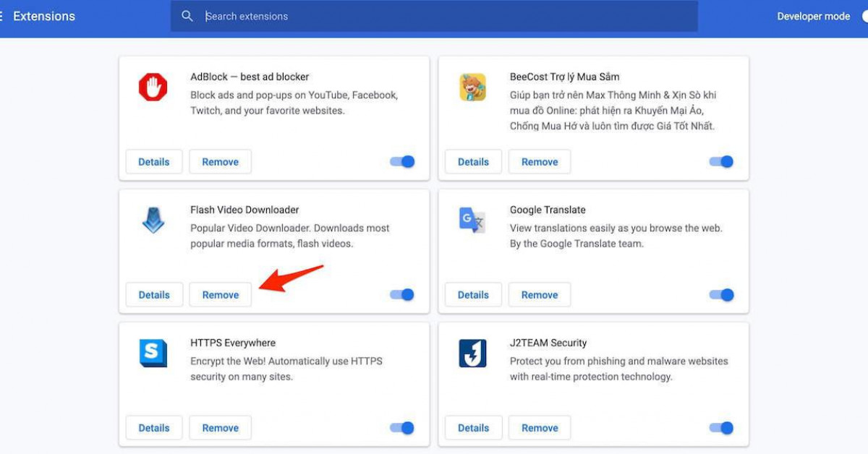Click 'Google Translate' title text
868x454 pixels.
pos(548,210)
